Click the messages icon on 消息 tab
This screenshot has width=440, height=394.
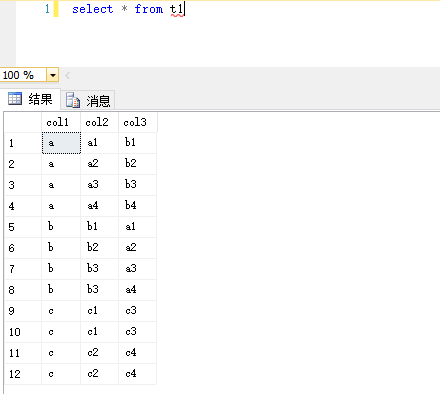[73, 100]
